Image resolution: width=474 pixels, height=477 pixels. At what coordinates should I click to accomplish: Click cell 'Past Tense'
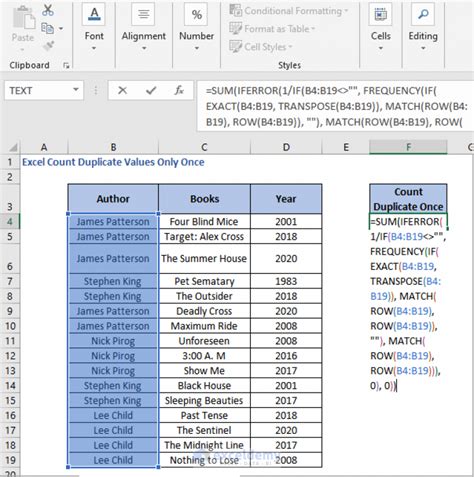204,415
